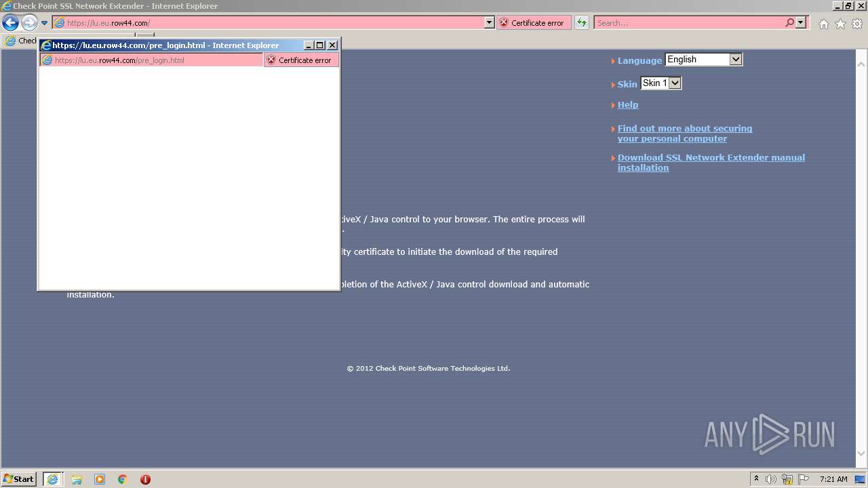This screenshot has width=868, height=488.
Task: Click the Search box in toolbar
Action: point(688,23)
